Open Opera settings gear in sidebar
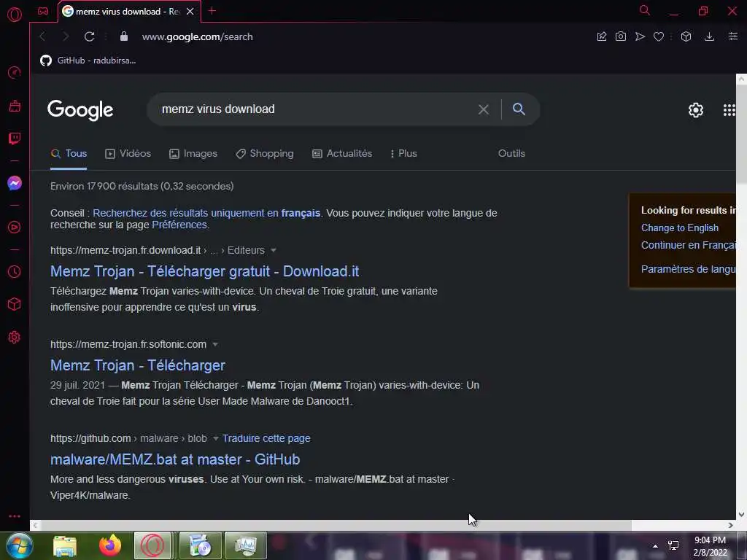 15,337
